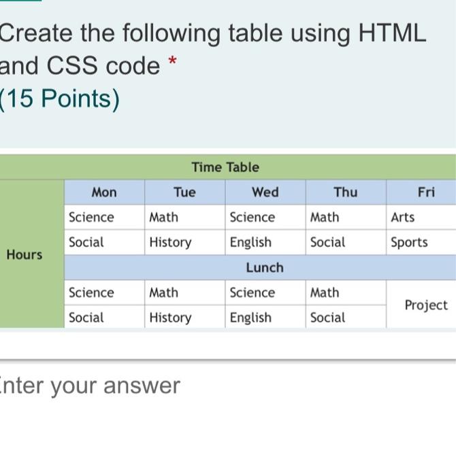Click Social cell in bottom row under Thu
This screenshot has width=456, height=476.
click(x=346, y=318)
